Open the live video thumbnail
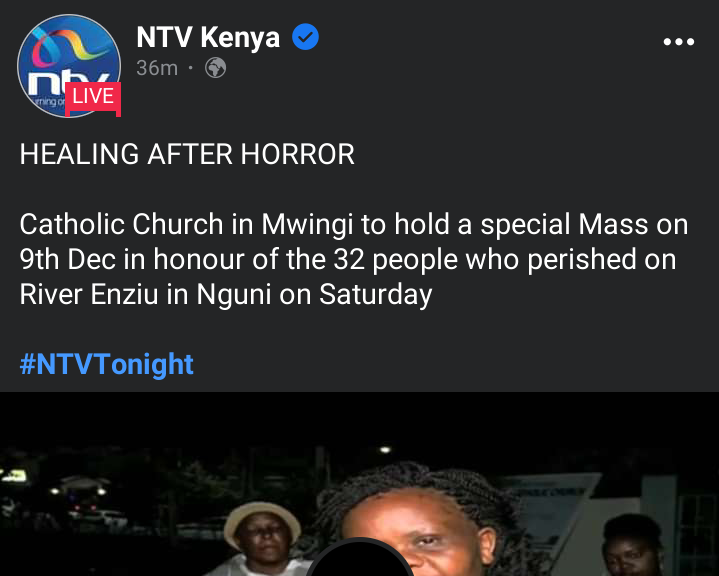Viewport: 719px width, 576px height. coord(360,484)
